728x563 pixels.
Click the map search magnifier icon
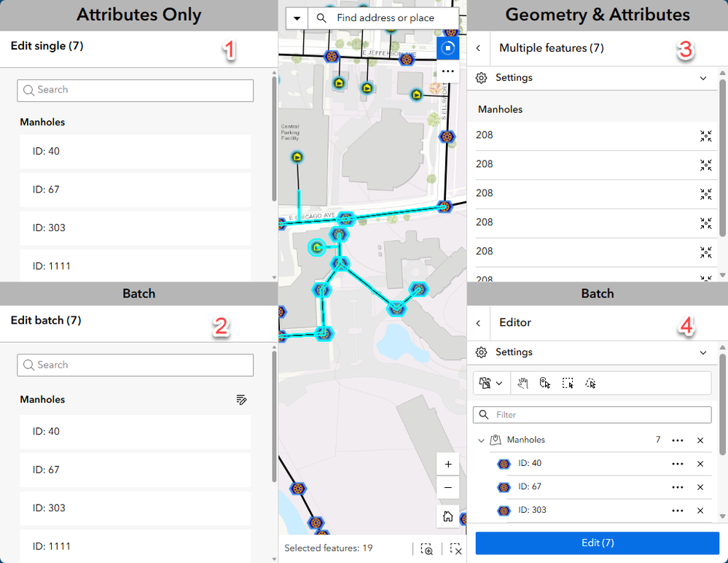321,18
